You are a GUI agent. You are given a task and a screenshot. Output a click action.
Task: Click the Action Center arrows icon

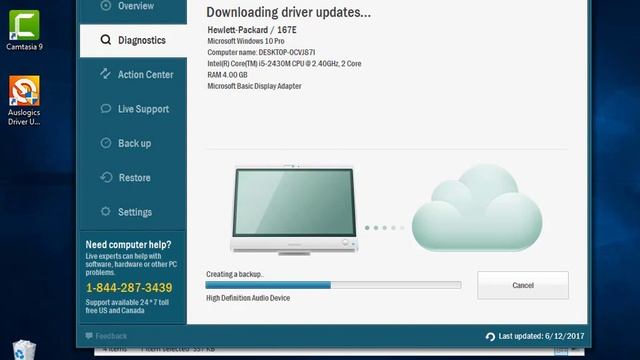[x=105, y=73]
